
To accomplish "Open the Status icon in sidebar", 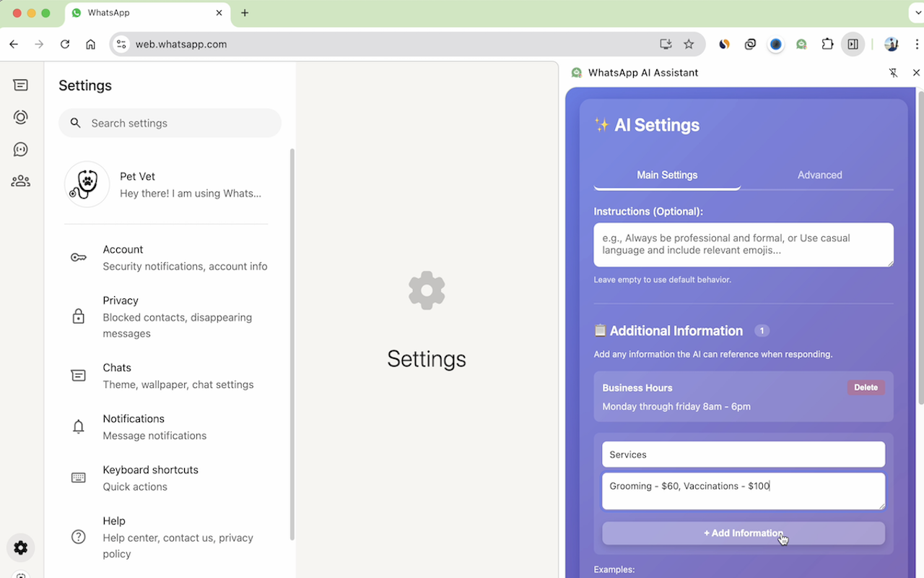I will tap(21, 117).
